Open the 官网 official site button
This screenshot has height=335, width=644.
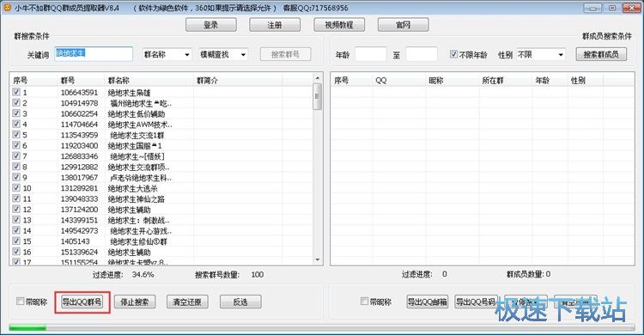(403, 25)
